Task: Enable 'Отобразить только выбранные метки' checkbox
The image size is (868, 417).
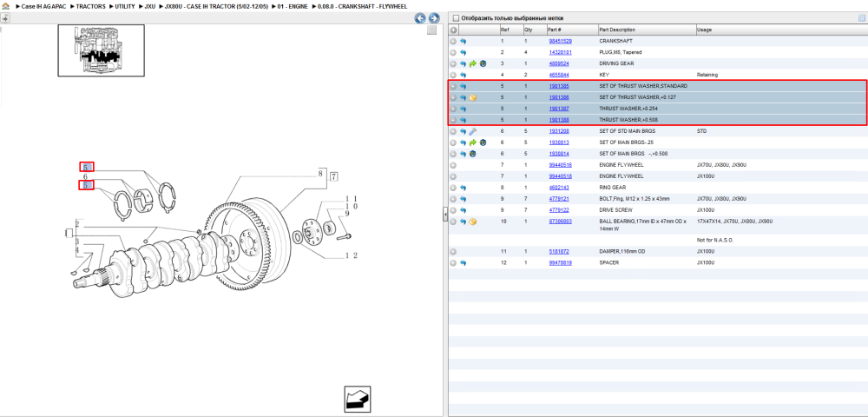Action: coord(456,18)
